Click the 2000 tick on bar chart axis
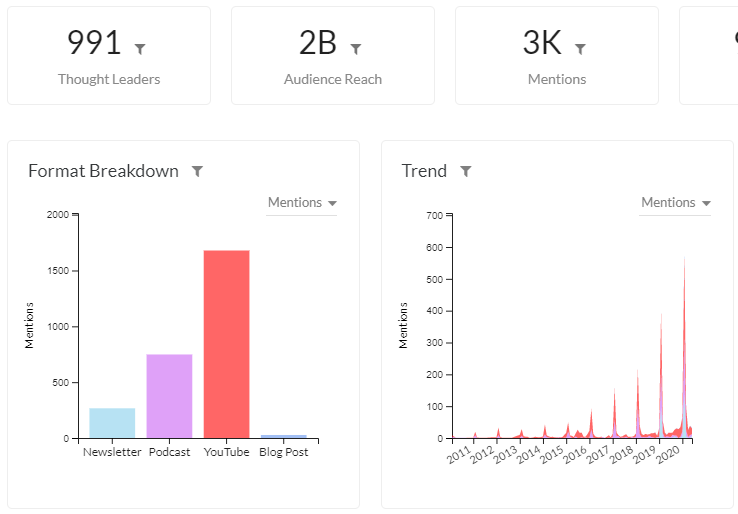 tap(58, 215)
